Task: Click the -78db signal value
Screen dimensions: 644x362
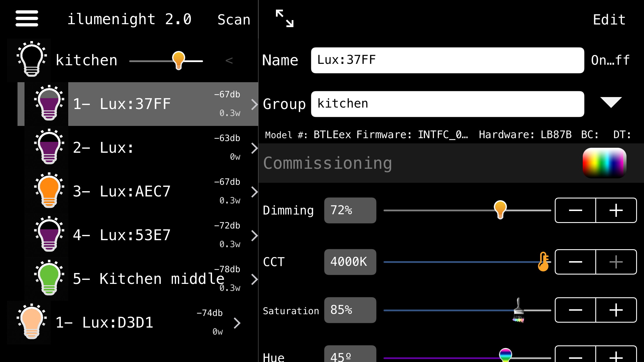Action: click(227, 269)
